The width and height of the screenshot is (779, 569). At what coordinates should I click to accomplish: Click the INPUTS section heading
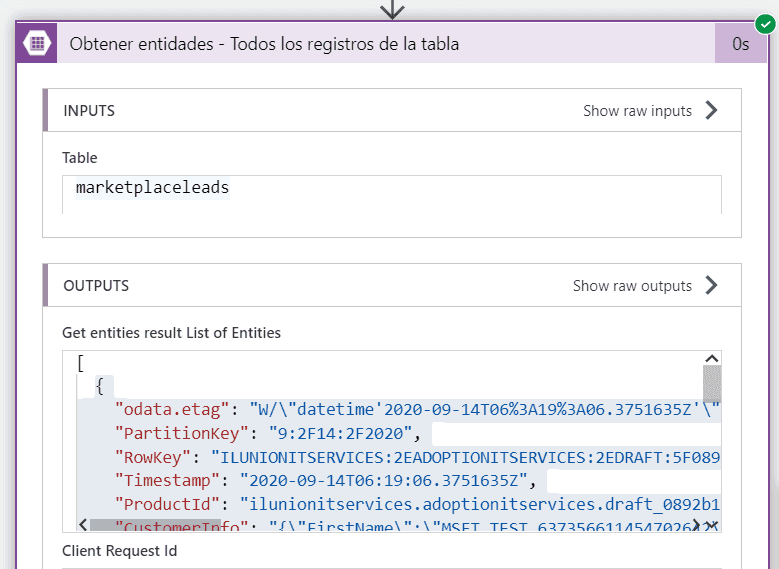(89, 110)
